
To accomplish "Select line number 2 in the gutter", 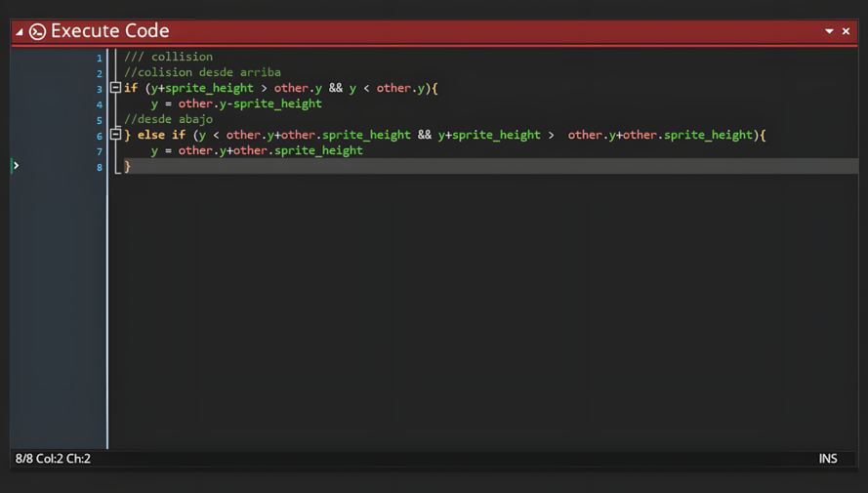I will pyautogui.click(x=100, y=73).
